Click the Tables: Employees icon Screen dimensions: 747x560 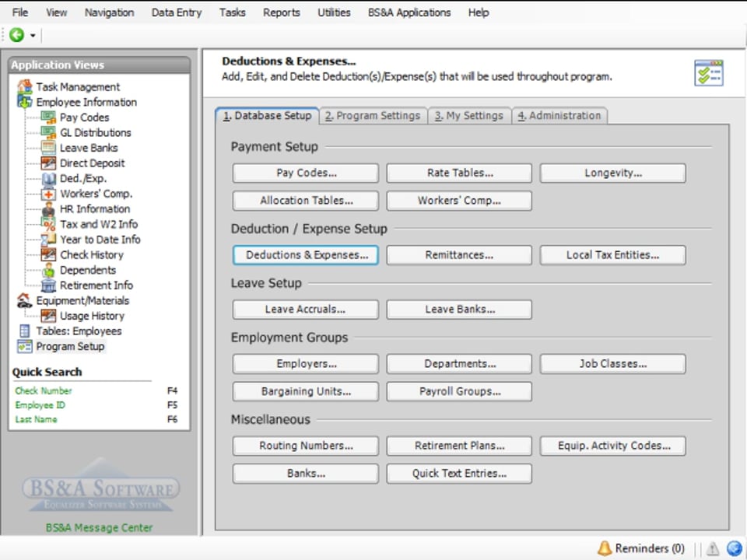tap(25, 331)
